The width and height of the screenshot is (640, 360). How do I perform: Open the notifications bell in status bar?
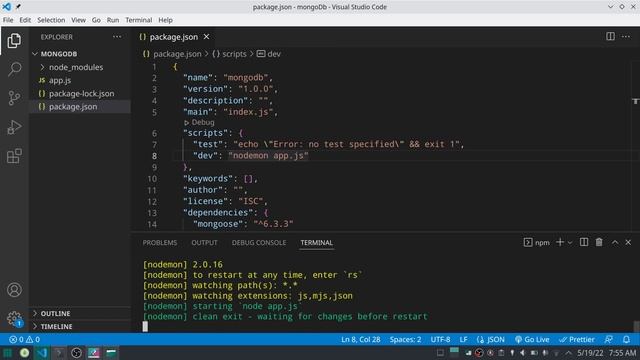click(x=626, y=340)
